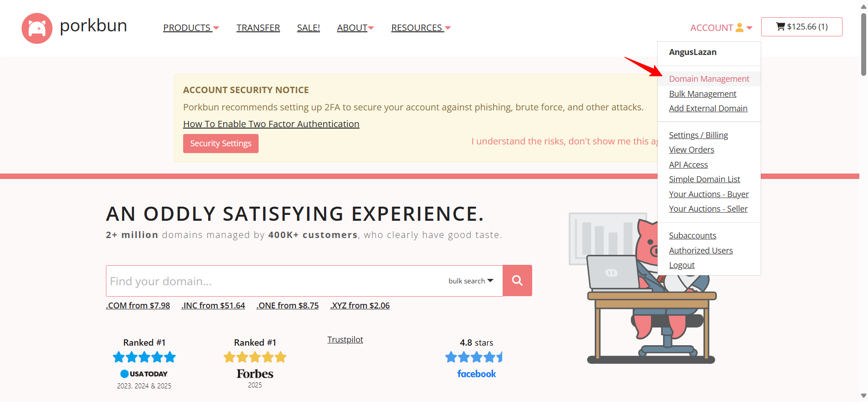Select Bulk Management in account menu

pos(703,94)
